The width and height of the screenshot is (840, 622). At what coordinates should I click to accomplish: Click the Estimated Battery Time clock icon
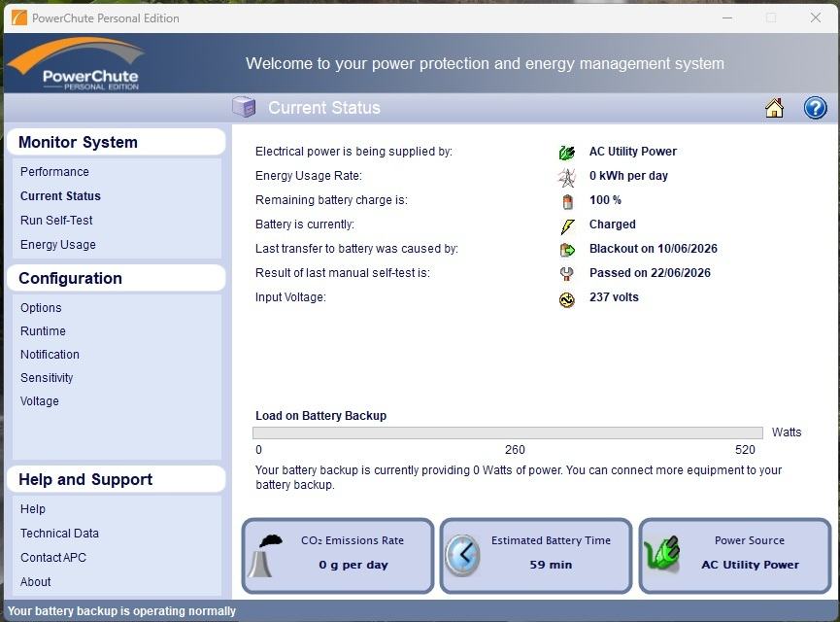click(463, 555)
